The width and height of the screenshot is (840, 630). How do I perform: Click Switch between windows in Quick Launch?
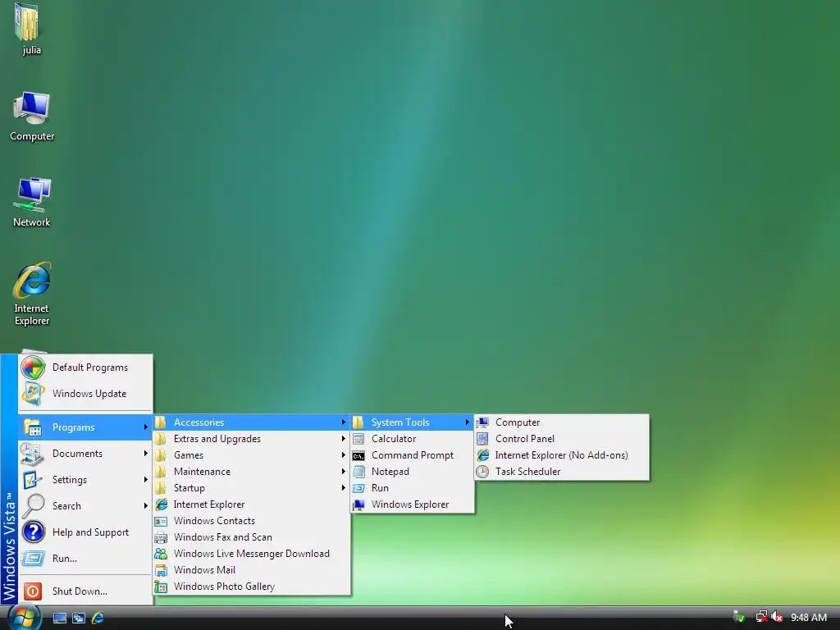(x=79, y=619)
